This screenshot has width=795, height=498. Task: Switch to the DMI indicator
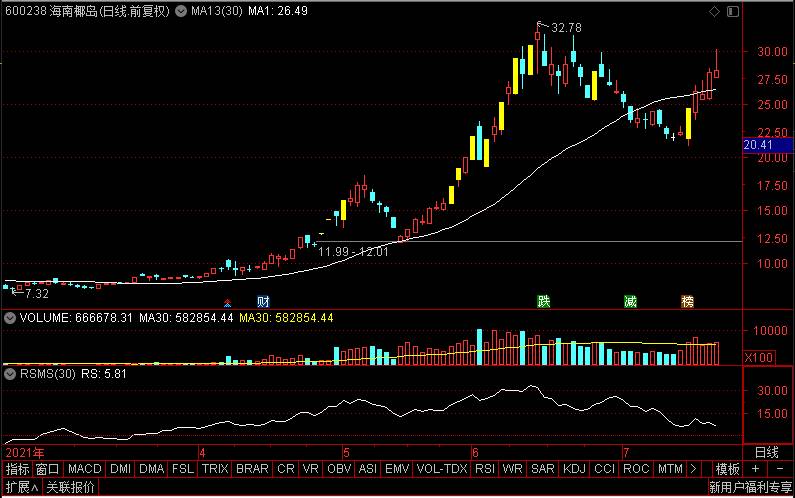(120, 469)
